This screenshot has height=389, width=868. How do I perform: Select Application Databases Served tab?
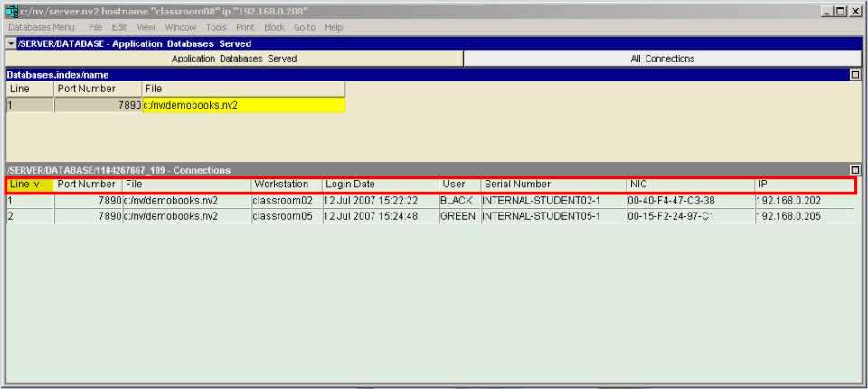(234, 59)
